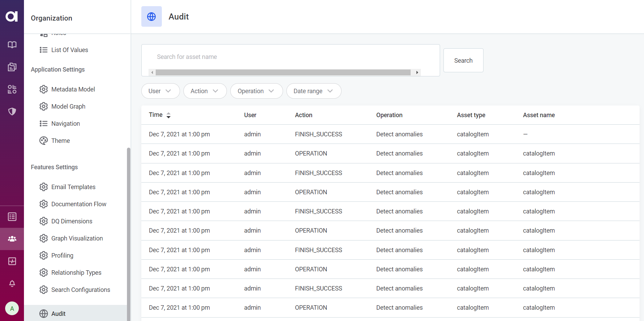This screenshot has height=321, width=644.
Task: Open Email Templates under Features Settings
Action: coord(73,187)
